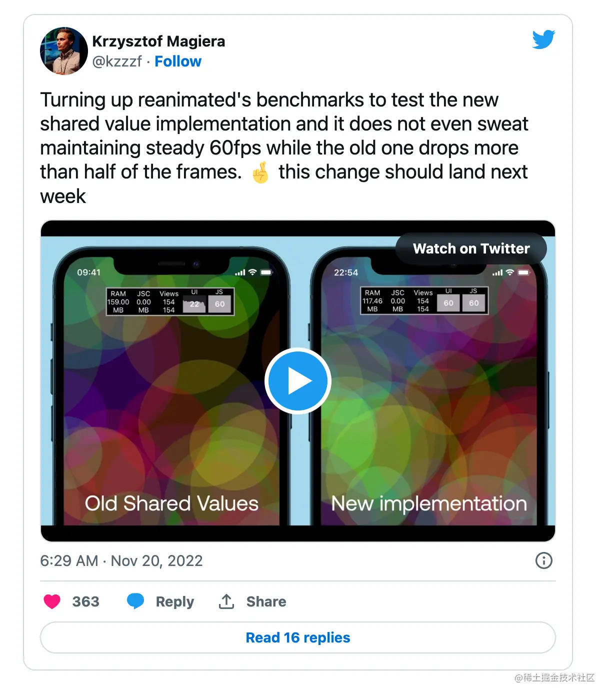Click the Reply text label
The height and width of the screenshot is (700, 612).
(175, 601)
